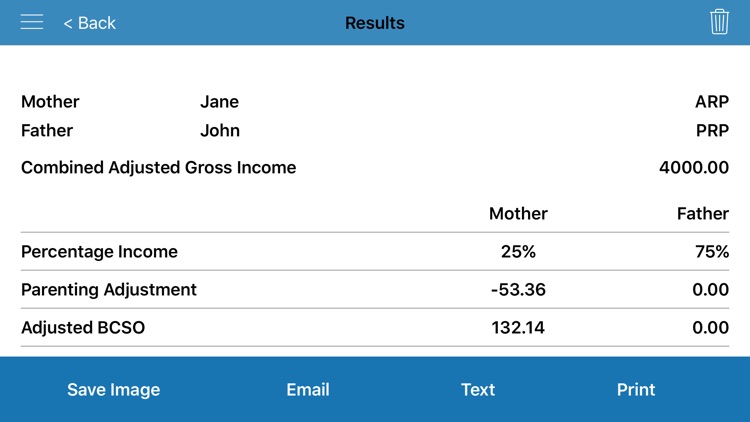Viewport: 750px width, 422px height.
Task: Tap the Print button
Action: pos(636,389)
